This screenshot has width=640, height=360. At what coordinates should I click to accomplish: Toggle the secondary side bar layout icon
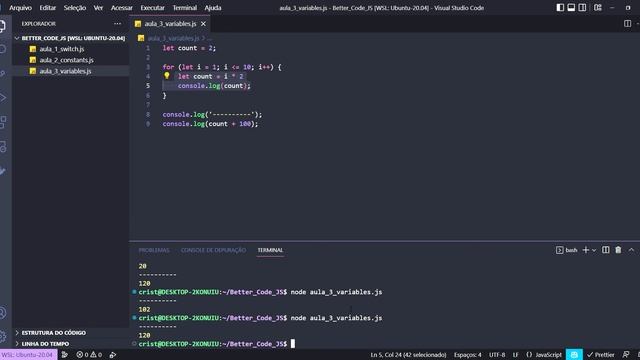tap(582, 8)
